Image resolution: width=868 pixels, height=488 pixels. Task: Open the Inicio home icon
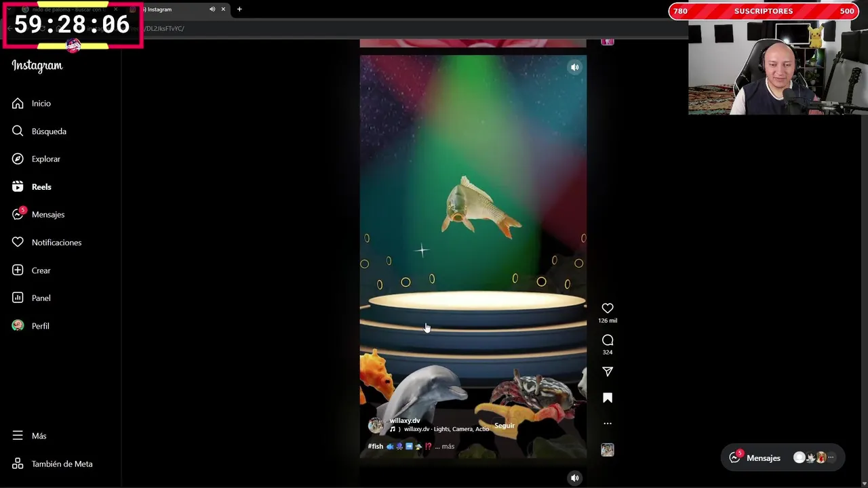18,103
